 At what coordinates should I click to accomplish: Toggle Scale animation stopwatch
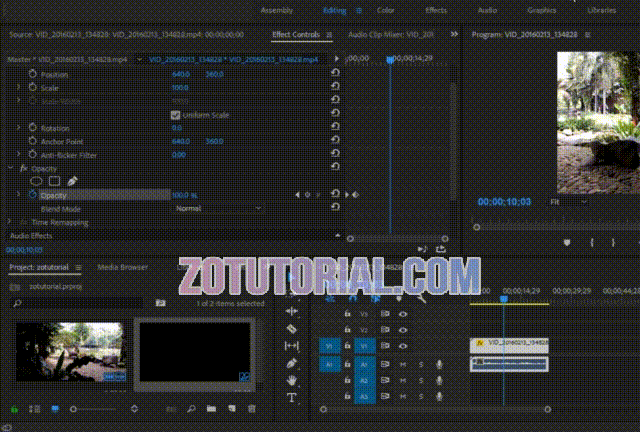(x=33, y=87)
